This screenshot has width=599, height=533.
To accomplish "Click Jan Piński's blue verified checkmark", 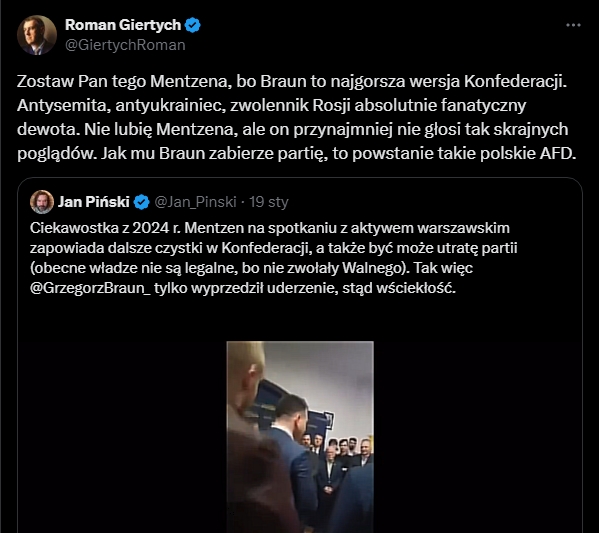I will point(142,202).
